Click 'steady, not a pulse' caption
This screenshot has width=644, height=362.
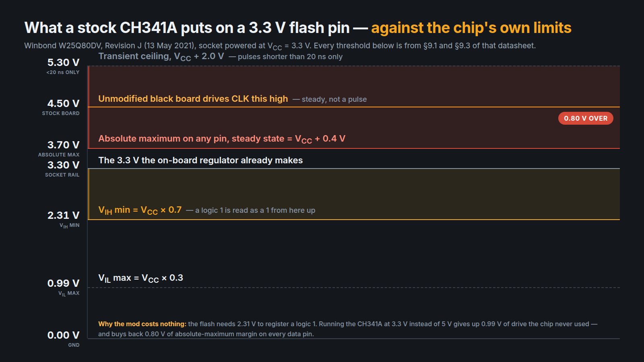pyautogui.click(x=334, y=99)
